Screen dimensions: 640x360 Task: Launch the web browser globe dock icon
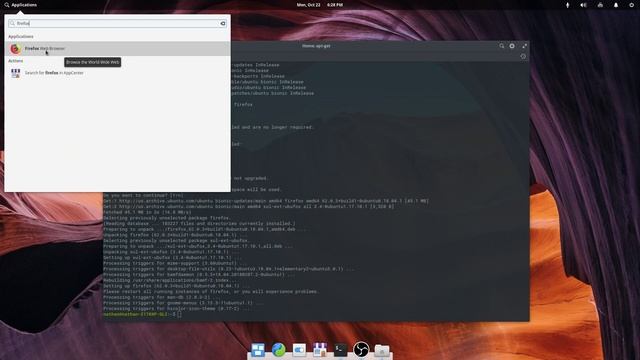tap(278, 350)
